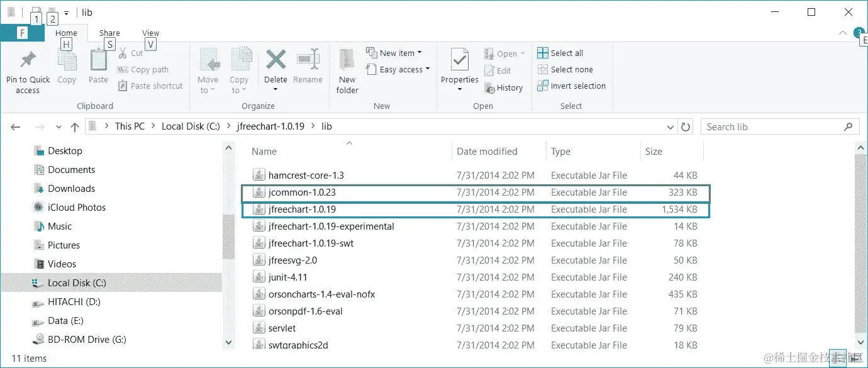Viewport: 868px width, 368px height.
Task: Create a New folder
Action: (347, 72)
